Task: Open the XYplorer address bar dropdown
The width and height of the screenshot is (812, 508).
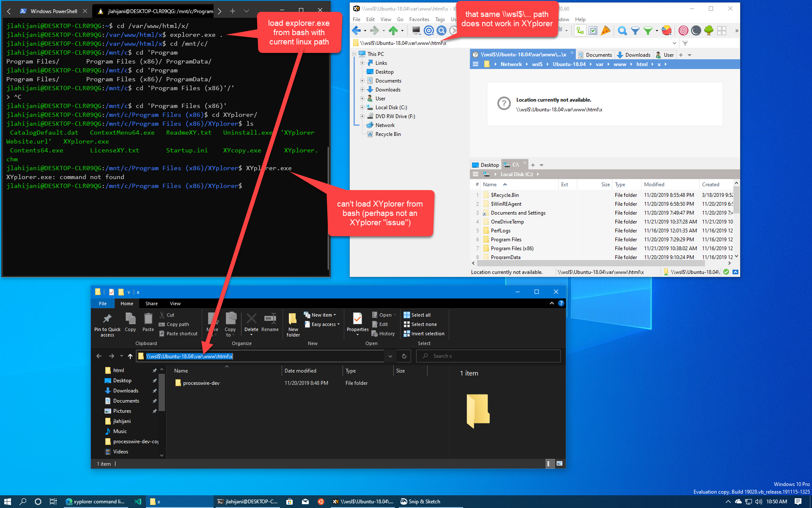Action: point(674,43)
